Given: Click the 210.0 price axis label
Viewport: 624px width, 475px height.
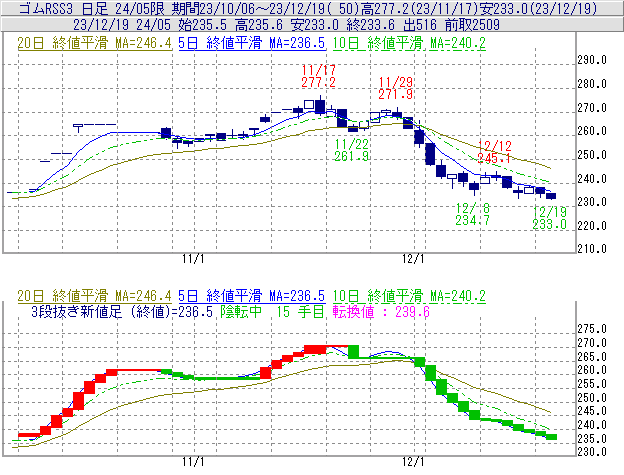Looking at the screenshot, I should [x=592, y=249].
